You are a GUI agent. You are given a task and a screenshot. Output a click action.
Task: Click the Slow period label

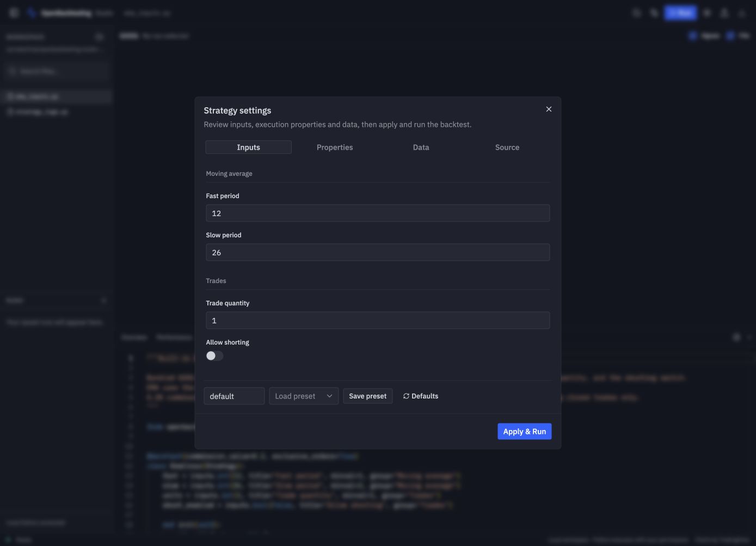tap(224, 235)
